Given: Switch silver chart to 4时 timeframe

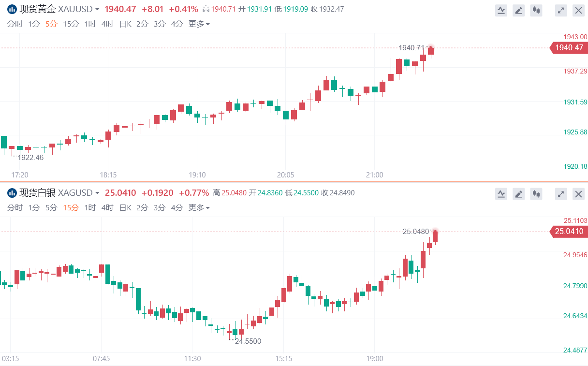Looking at the screenshot, I should [x=107, y=208].
